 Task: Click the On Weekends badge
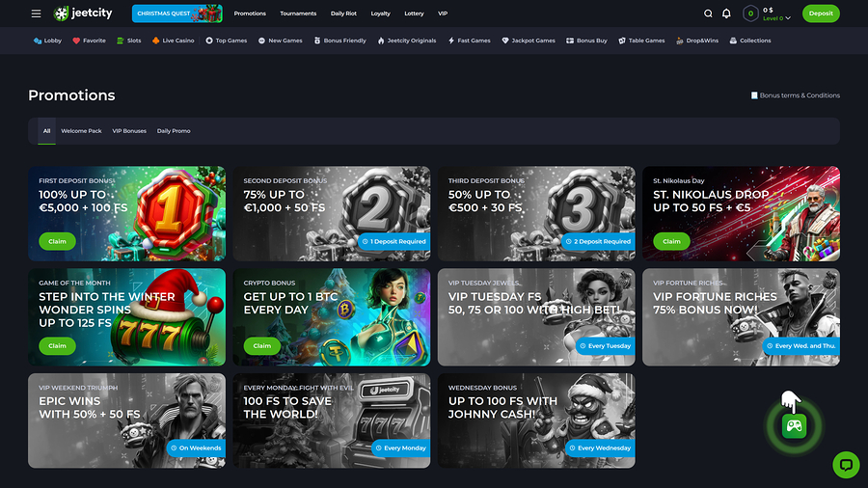pyautogui.click(x=196, y=448)
